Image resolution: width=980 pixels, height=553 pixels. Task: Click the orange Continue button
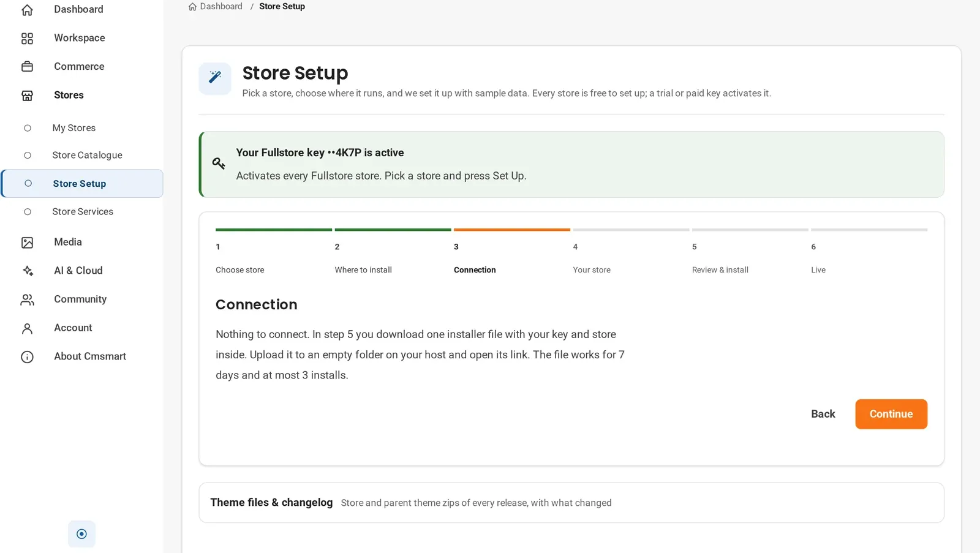pyautogui.click(x=891, y=415)
